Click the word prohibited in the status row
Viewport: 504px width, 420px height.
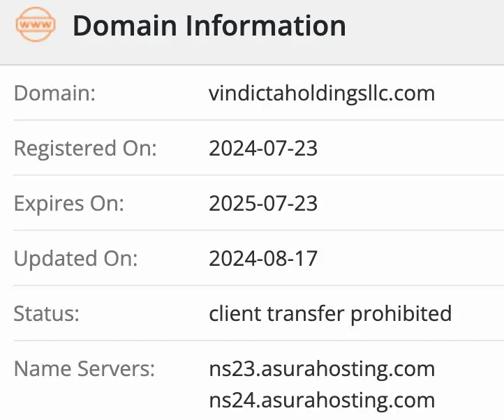pyautogui.click(x=401, y=313)
